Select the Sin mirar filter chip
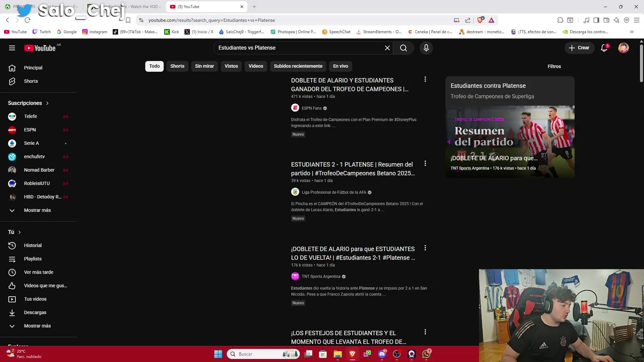Viewport: 644px width, 362px height. tap(204, 66)
